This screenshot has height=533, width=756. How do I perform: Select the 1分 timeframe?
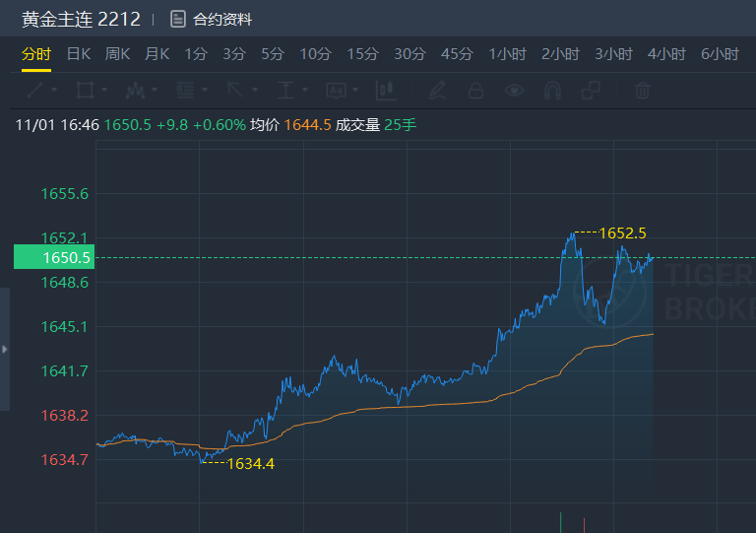coord(196,54)
